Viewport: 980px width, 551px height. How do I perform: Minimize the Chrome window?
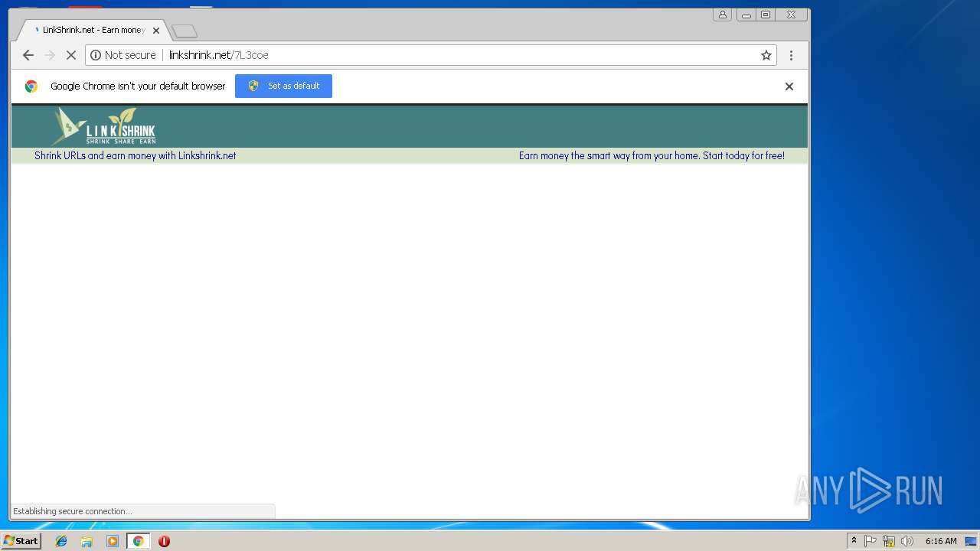coord(746,15)
